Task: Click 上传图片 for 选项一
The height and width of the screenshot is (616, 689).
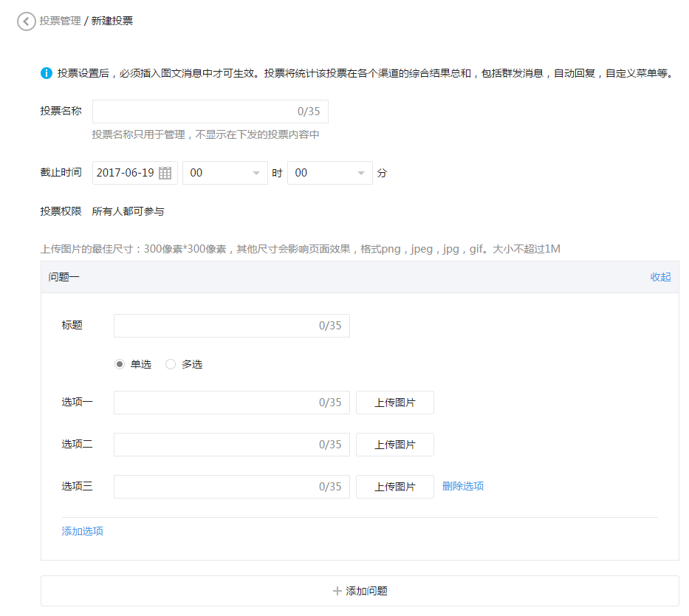Action: pyautogui.click(x=394, y=403)
